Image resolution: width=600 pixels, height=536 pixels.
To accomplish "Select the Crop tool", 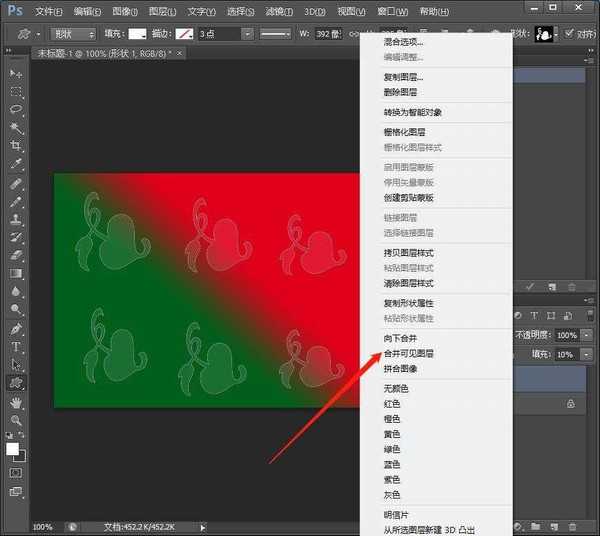I will click(16, 146).
